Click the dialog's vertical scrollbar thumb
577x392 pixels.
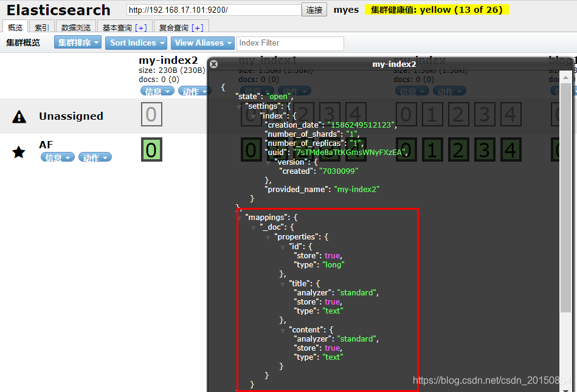(565, 198)
